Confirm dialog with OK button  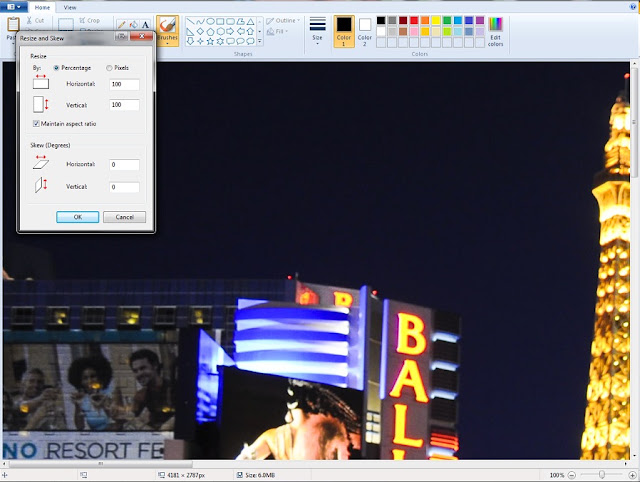click(78, 217)
